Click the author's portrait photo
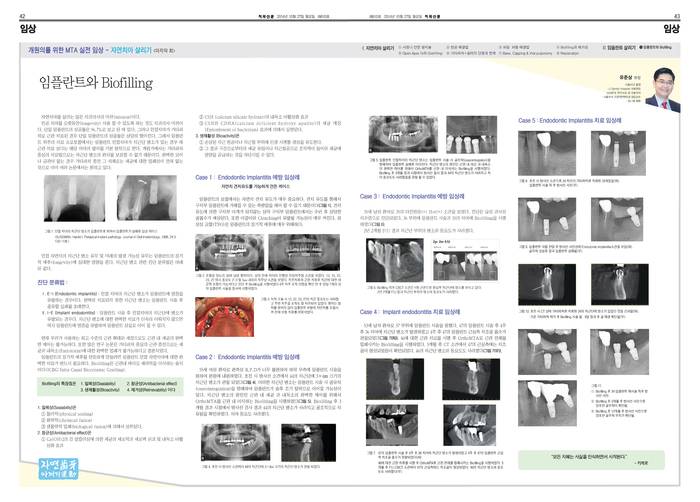This screenshot has width=700, height=502. (663, 89)
